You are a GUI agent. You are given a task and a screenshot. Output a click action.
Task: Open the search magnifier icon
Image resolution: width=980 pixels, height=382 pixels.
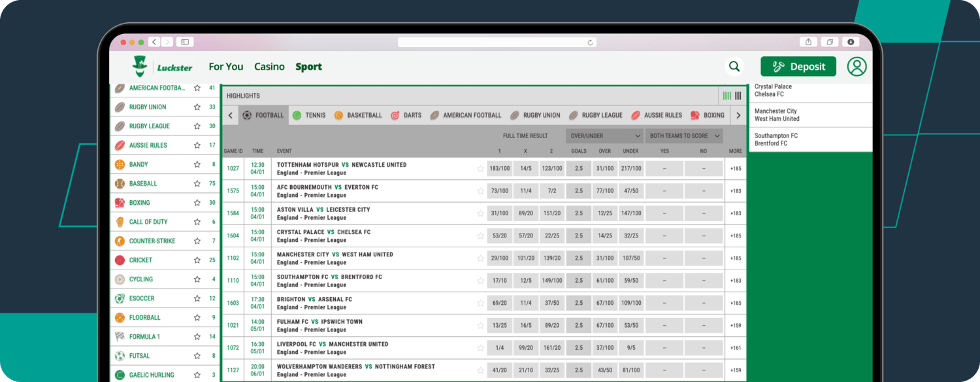pos(734,66)
